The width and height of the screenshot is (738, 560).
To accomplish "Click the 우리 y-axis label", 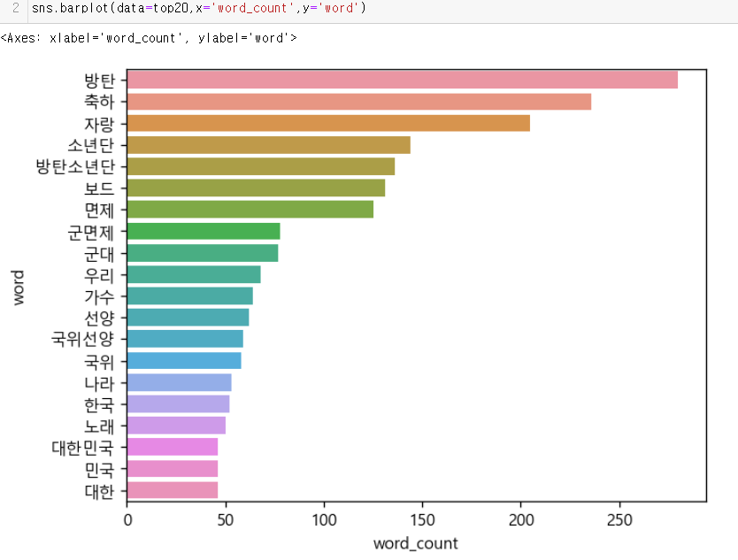I will click(99, 275).
